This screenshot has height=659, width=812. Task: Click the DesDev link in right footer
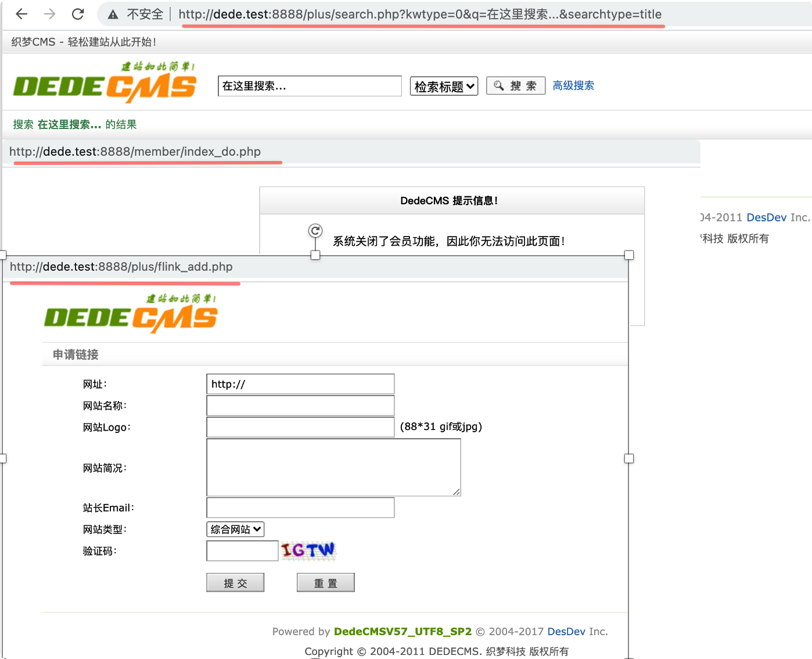pos(766,217)
